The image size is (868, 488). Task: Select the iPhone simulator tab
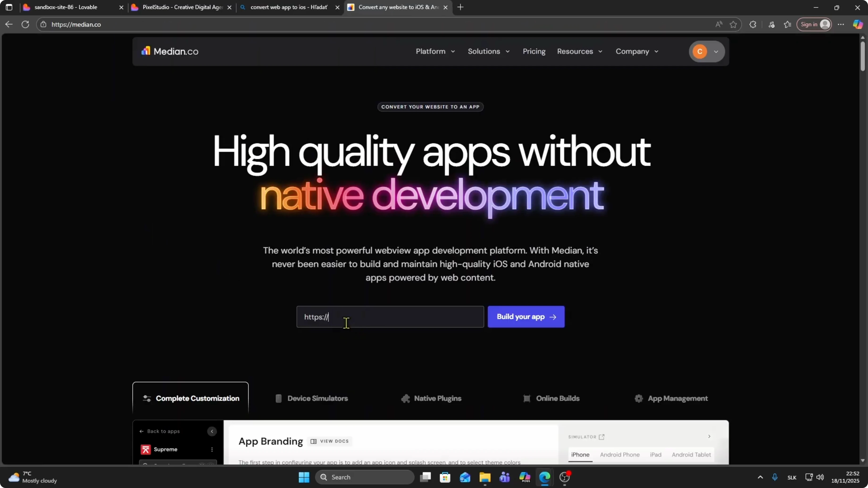580,455
